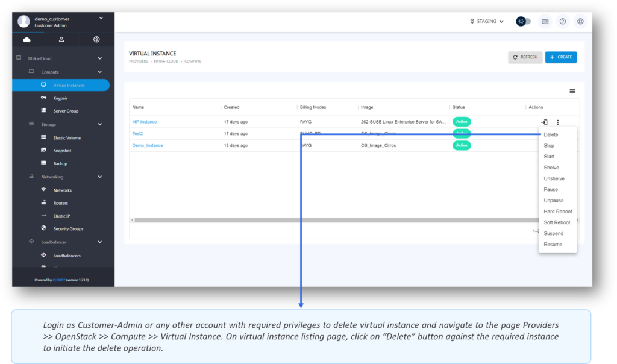The width and height of the screenshot is (617, 364).
Task: Open the Test2 instance link
Action: pos(137,133)
